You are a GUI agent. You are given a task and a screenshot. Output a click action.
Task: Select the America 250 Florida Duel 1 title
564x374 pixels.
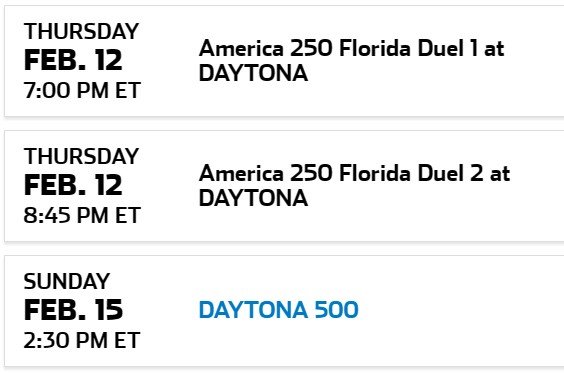[x=351, y=60]
